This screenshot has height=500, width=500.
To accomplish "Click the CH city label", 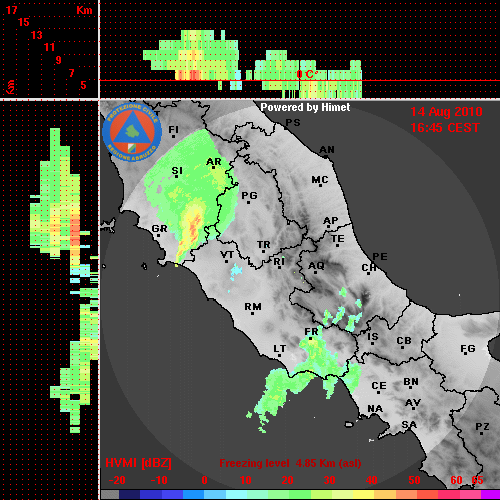I will pos(369,268).
